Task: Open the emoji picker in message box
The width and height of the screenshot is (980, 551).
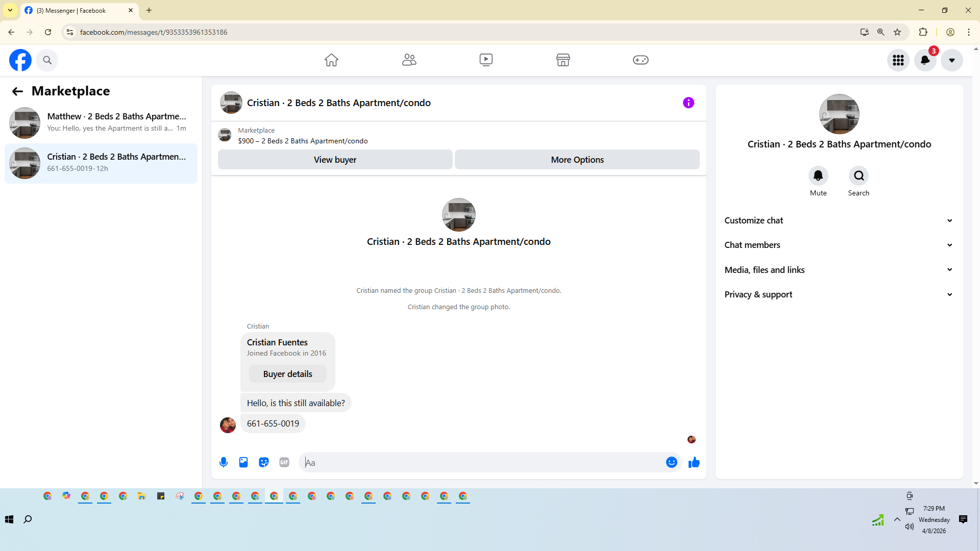Action: click(x=671, y=462)
